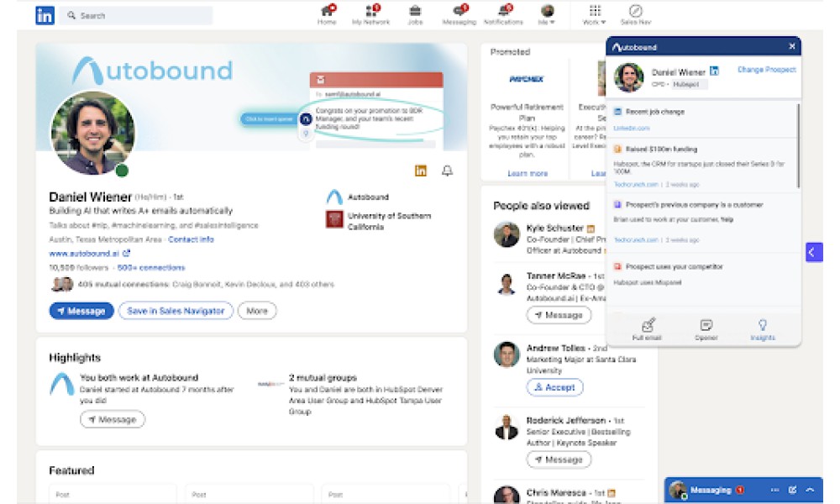Open the More button on profile

[257, 311]
